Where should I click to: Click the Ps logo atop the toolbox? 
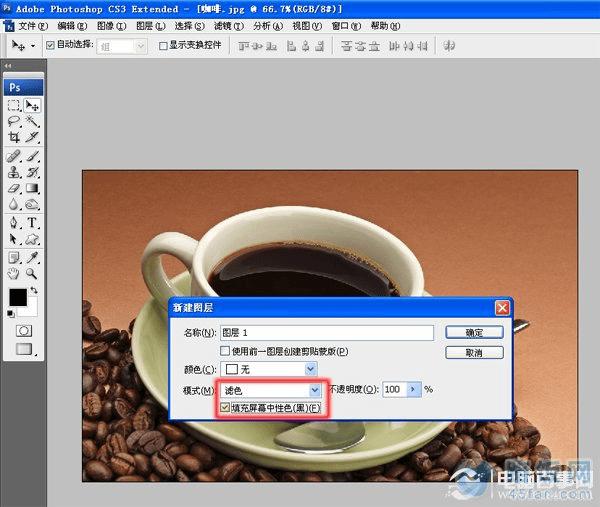[23, 87]
